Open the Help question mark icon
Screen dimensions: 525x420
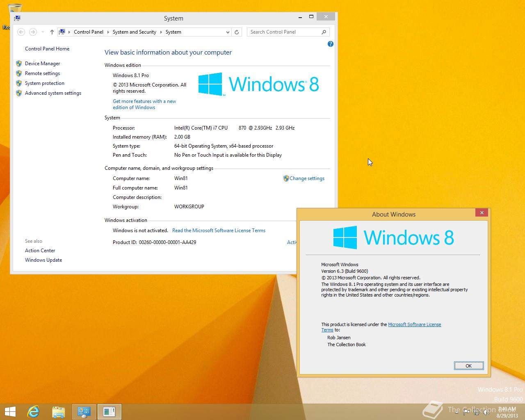(x=331, y=44)
